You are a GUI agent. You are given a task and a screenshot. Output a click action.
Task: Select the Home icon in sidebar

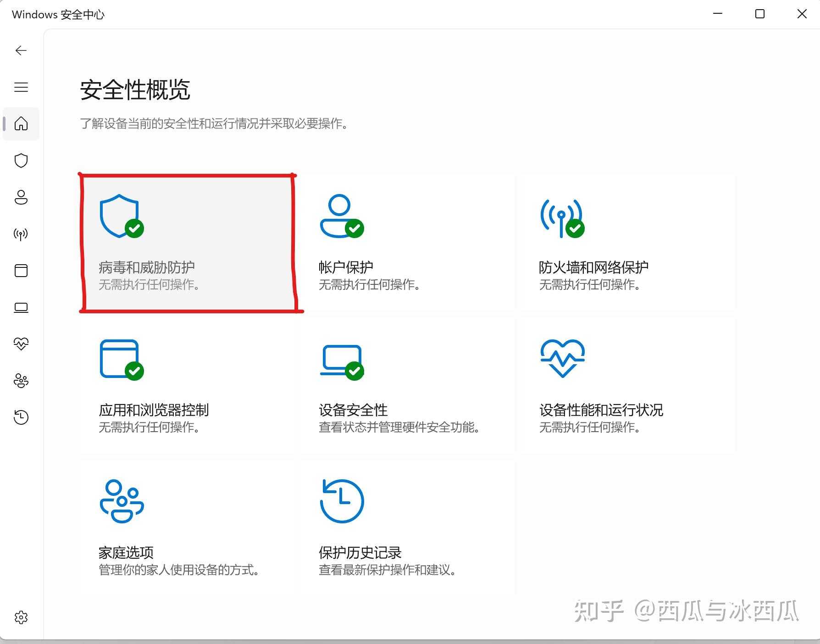coord(21,124)
